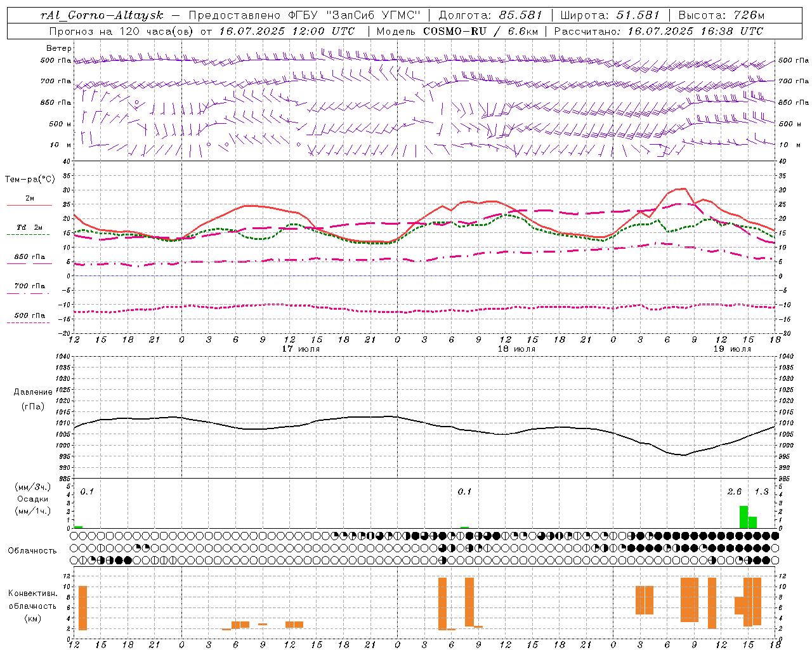Select the 850 гПа temperature legend entry
Screen dimensions: 812x650
[30, 258]
